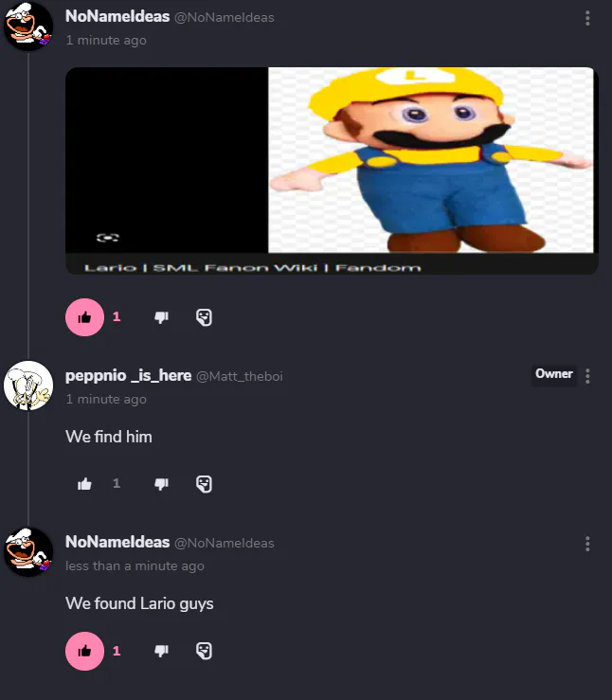Image resolution: width=612 pixels, height=700 pixels.
Task: Add sticker reaction to the Lario image post
Action: coord(204,317)
